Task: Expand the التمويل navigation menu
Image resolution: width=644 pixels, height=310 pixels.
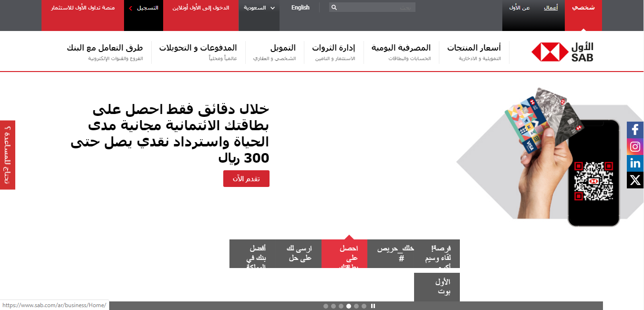Action: [x=282, y=48]
